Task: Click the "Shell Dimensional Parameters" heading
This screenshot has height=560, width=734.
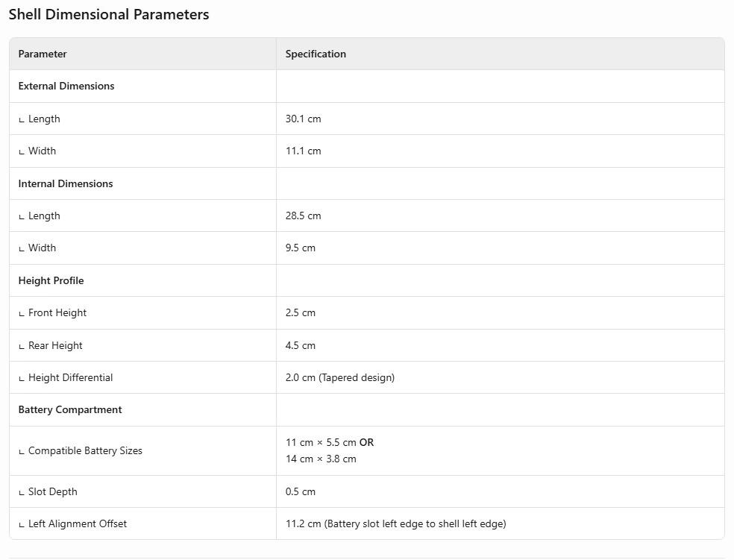Action: [109, 15]
